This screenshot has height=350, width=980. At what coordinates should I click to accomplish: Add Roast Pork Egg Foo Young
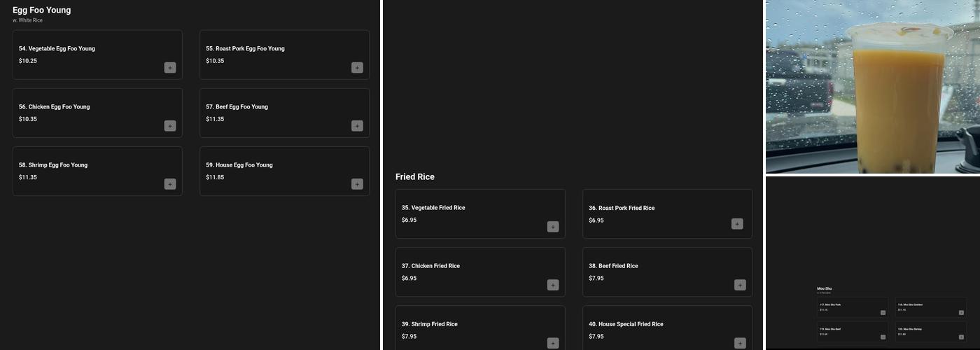[357, 68]
